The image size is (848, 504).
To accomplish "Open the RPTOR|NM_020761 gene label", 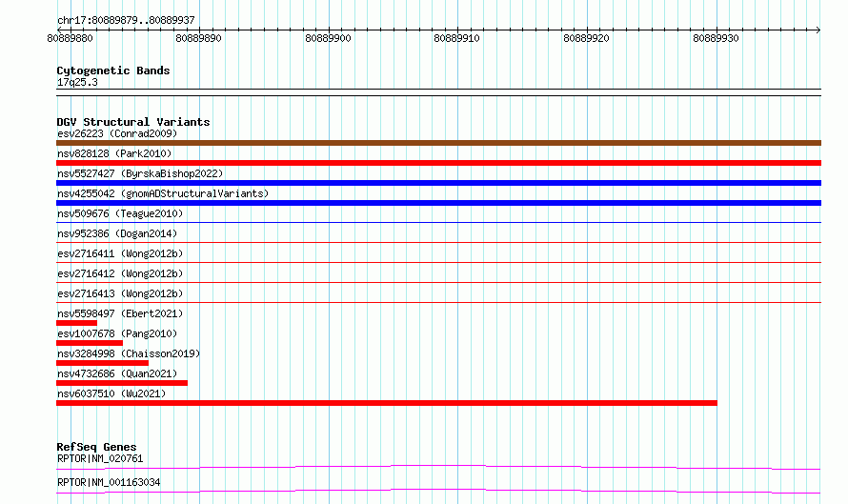I will (x=100, y=458).
